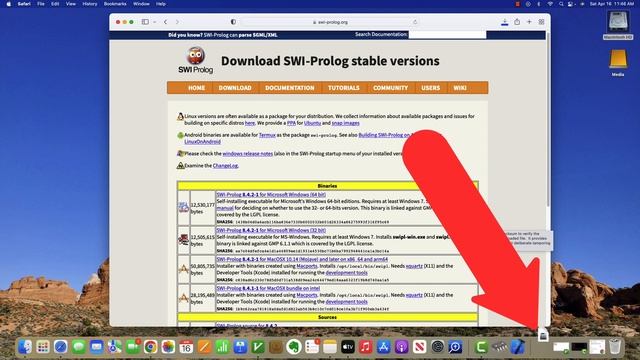The width and height of the screenshot is (640, 360).
Task: Open the PPA link
Action: pos(291,123)
